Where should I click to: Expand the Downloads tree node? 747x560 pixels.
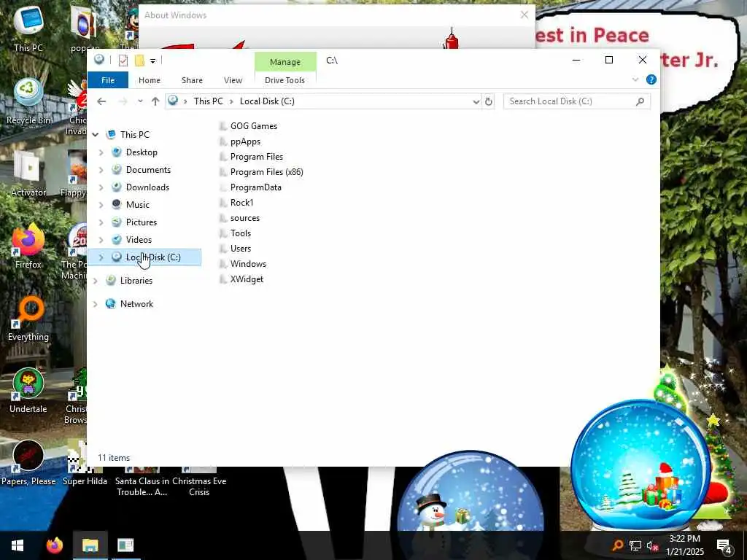coord(101,187)
